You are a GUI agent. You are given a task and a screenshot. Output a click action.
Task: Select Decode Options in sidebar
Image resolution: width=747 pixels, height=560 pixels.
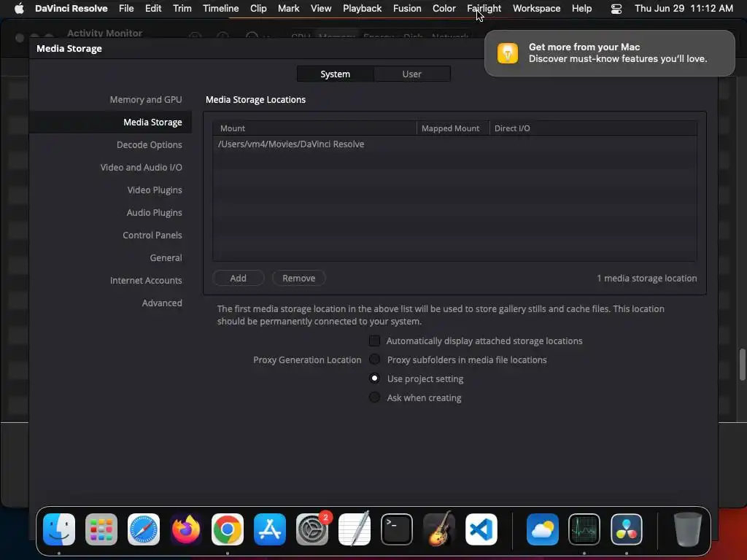point(149,145)
